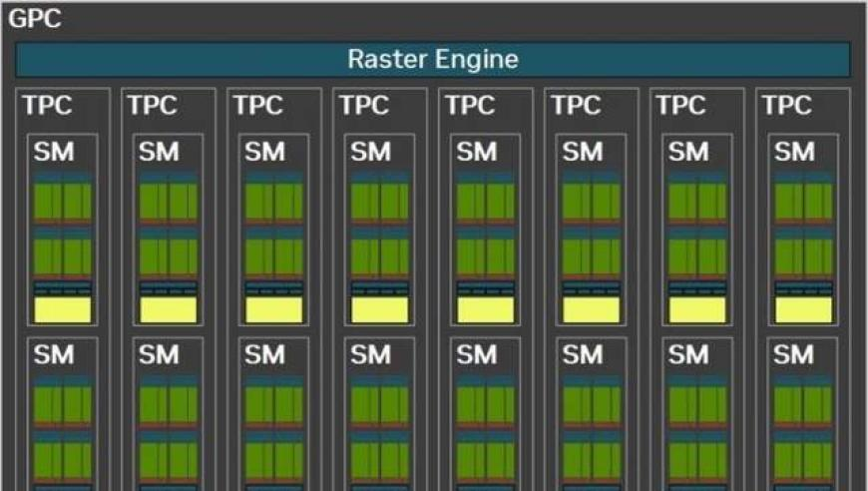This screenshot has width=868, height=491.
Task: Select the Raster Engine bar
Action: tap(433, 60)
